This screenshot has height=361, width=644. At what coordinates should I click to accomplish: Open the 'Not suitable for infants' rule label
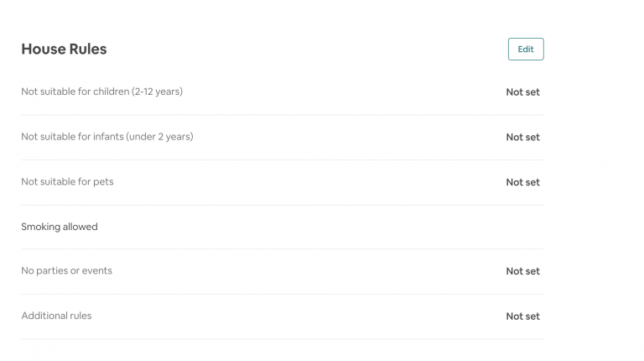tap(106, 137)
